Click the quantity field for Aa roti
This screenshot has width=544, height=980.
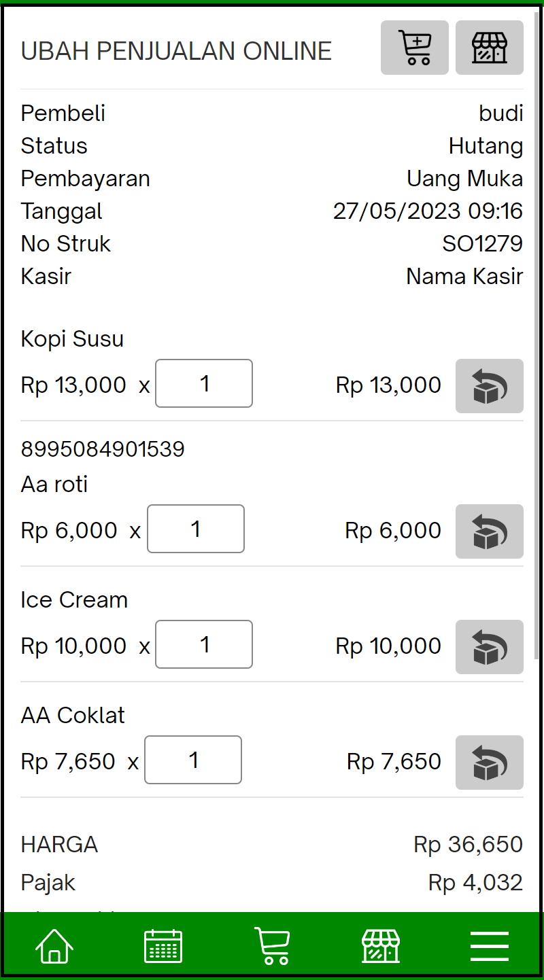pos(196,529)
